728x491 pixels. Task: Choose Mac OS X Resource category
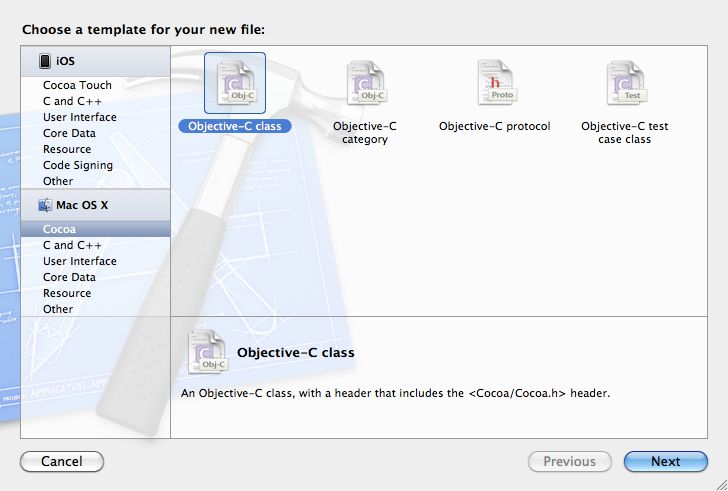coord(66,293)
